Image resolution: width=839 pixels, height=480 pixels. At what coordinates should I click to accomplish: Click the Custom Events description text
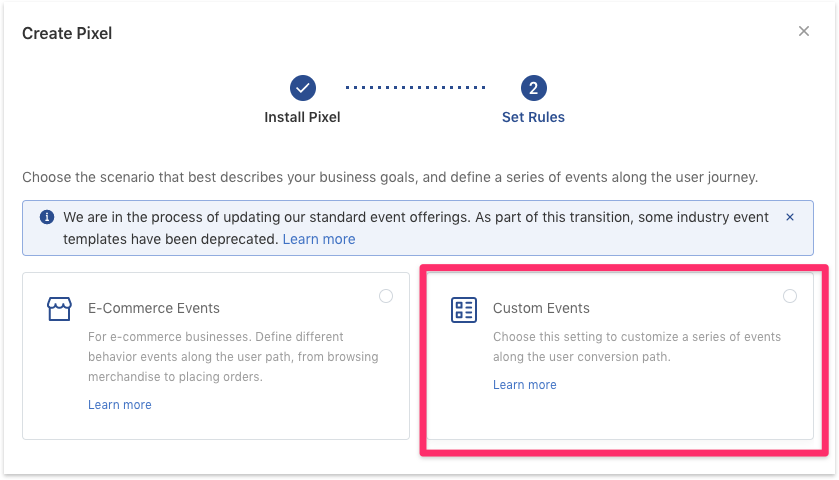tap(636, 347)
